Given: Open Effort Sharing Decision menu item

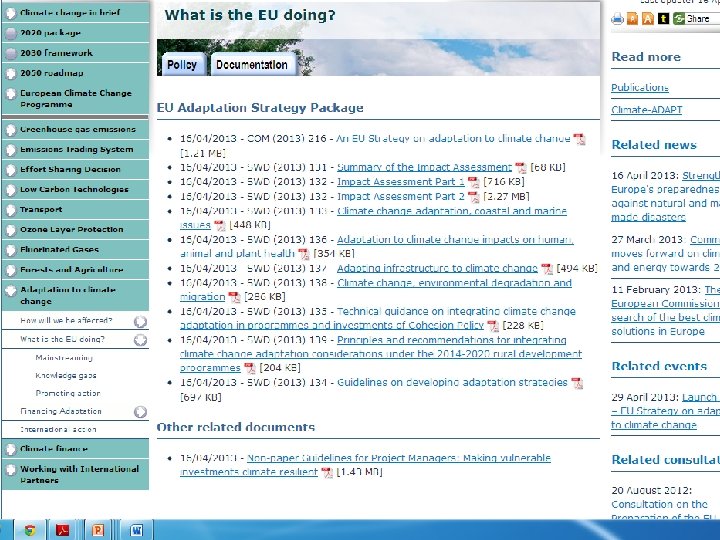Looking at the screenshot, I should point(75,169).
